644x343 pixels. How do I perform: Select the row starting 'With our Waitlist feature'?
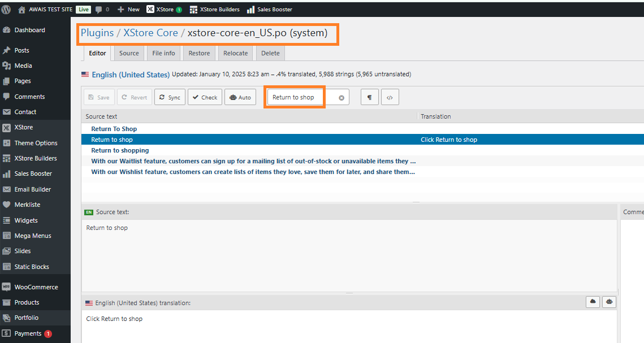point(362,161)
